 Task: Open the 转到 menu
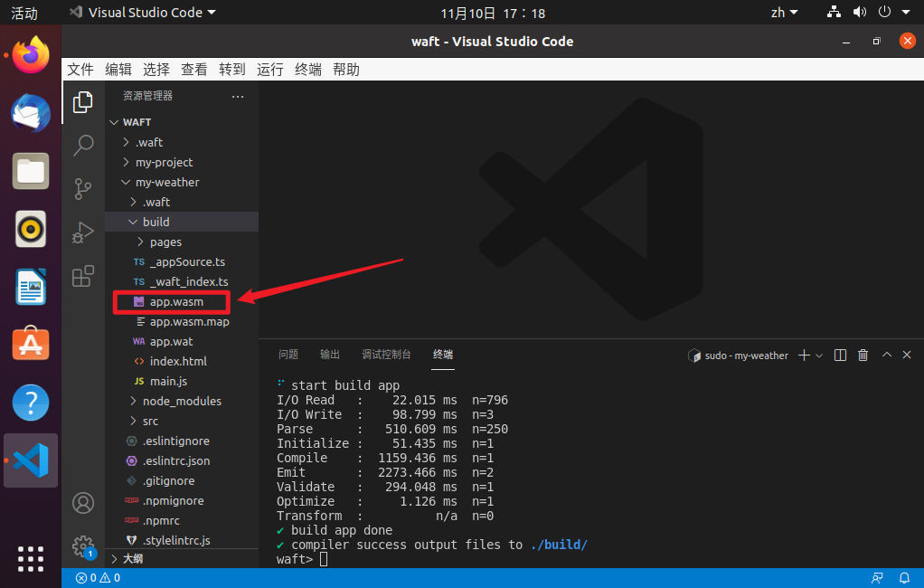point(232,70)
